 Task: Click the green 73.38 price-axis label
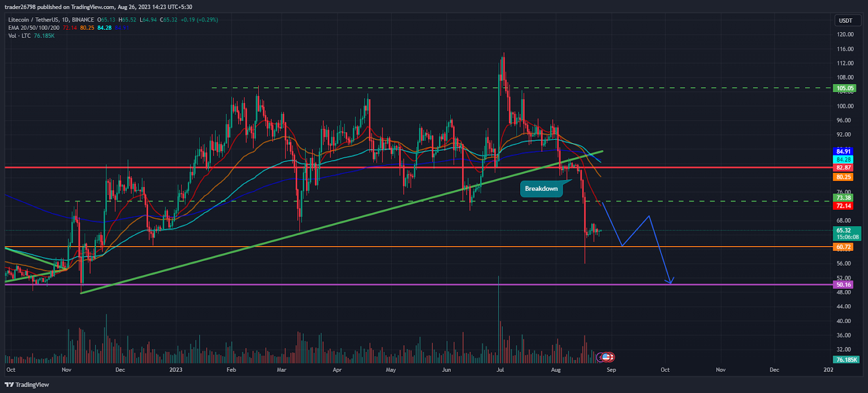point(843,198)
